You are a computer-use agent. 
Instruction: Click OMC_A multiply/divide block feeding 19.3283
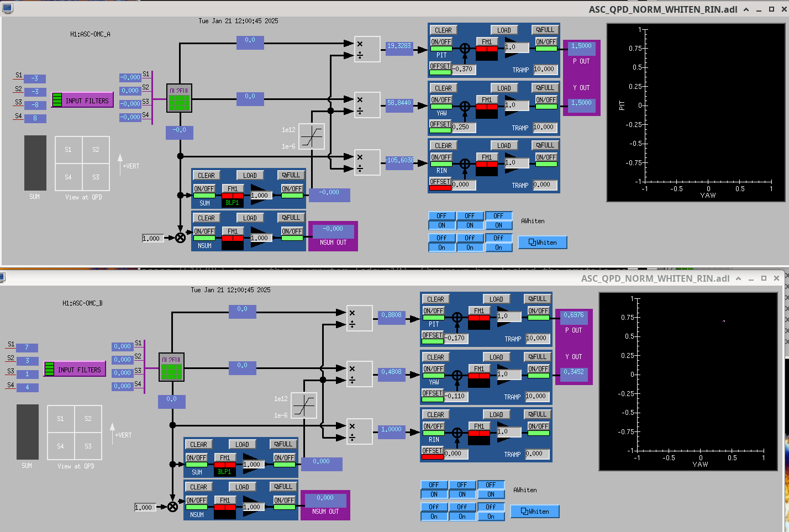coord(367,49)
